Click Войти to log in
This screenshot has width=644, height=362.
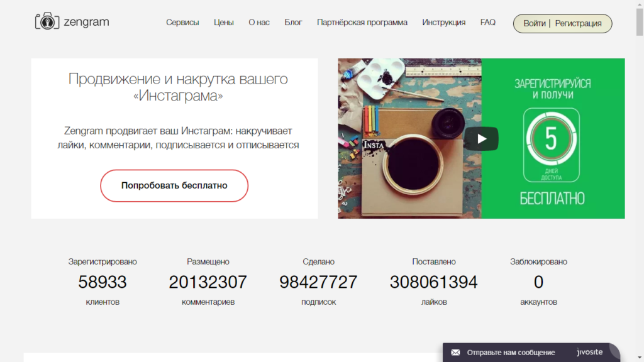pos(535,23)
